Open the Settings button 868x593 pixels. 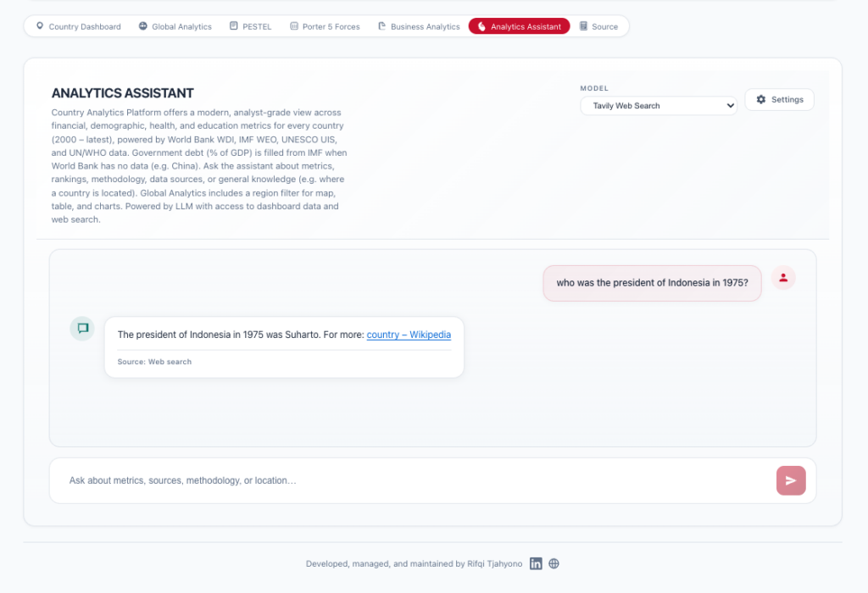coord(779,100)
